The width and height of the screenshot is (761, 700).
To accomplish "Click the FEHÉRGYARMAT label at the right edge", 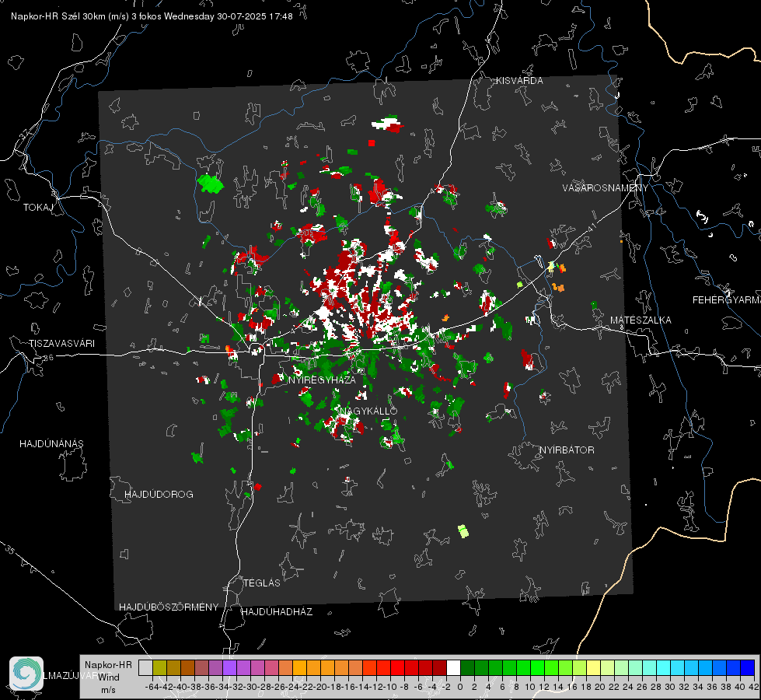I will pos(727,300).
